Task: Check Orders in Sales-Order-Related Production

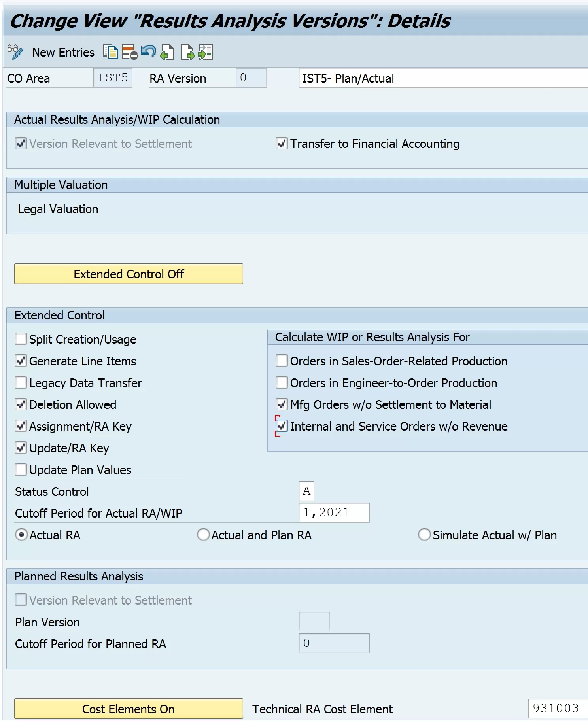Action: 282,361
